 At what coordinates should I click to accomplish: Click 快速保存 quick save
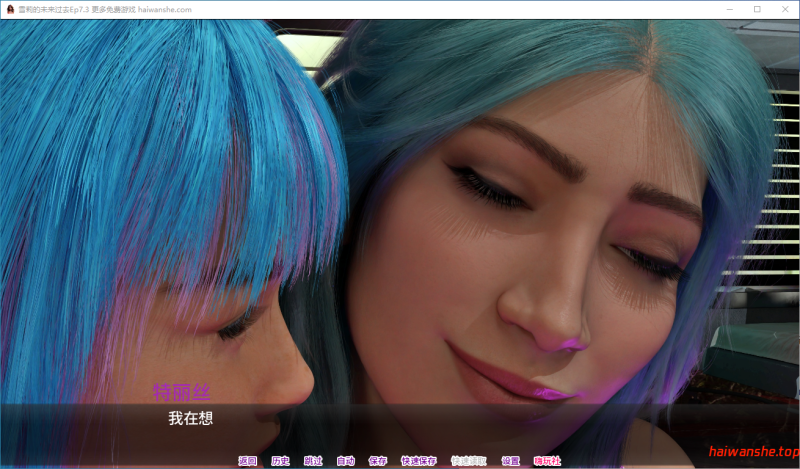(x=418, y=461)
